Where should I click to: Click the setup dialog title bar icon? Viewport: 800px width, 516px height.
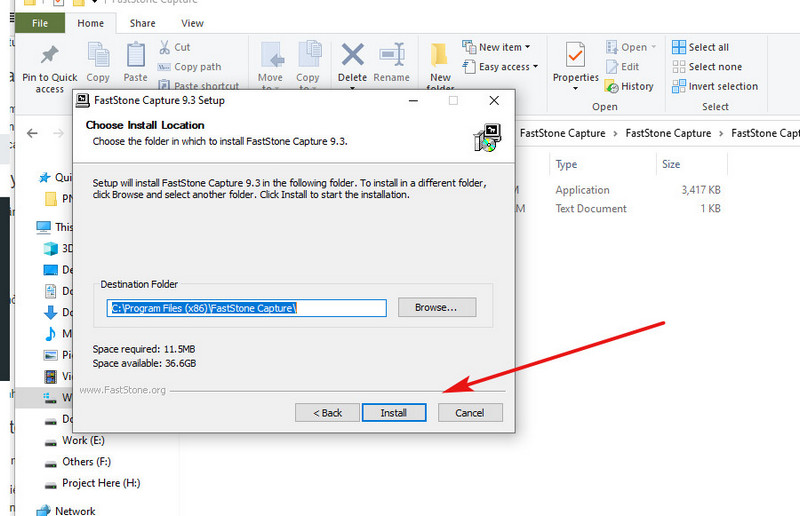(83, 100)
